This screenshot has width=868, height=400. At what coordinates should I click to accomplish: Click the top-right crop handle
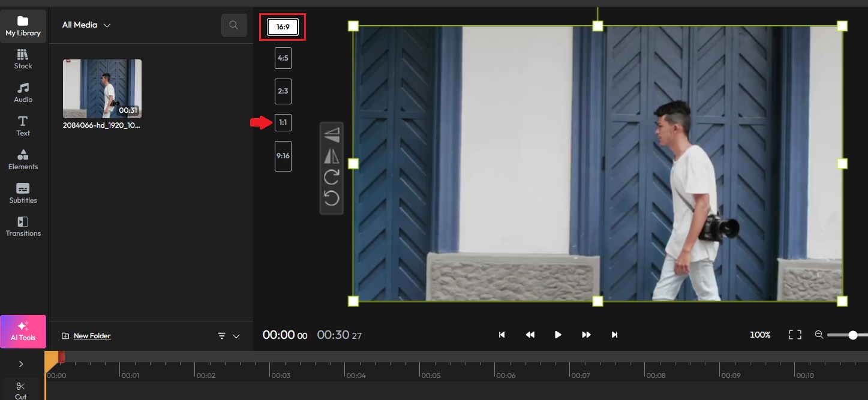pyautogui.click(x=842, y=26)
